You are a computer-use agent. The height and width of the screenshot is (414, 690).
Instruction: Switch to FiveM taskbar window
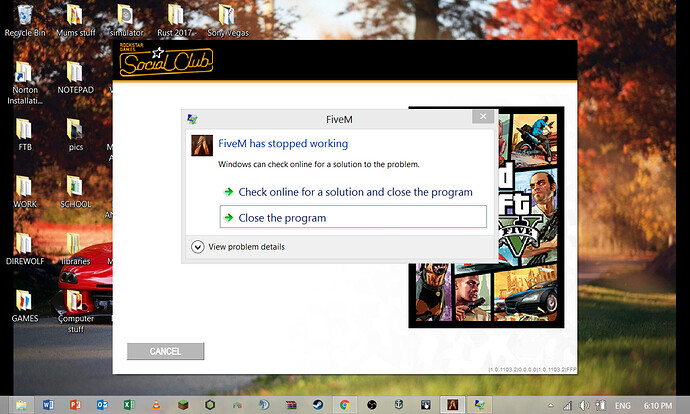[452, 405]
